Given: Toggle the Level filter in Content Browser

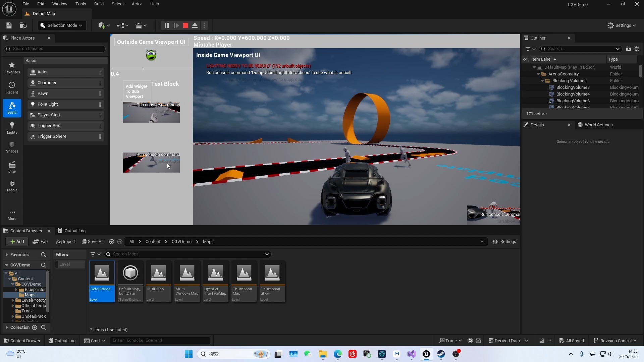Looking at the screenshot, I should pos(70,264).
